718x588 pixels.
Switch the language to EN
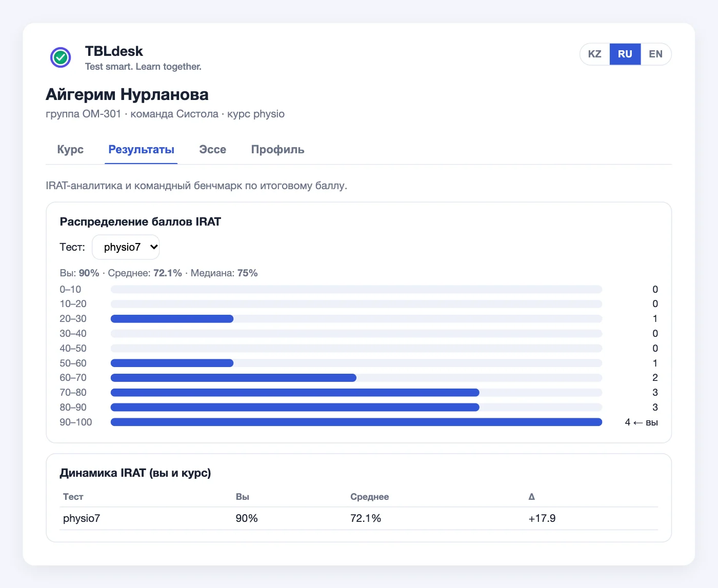(655, 54)
